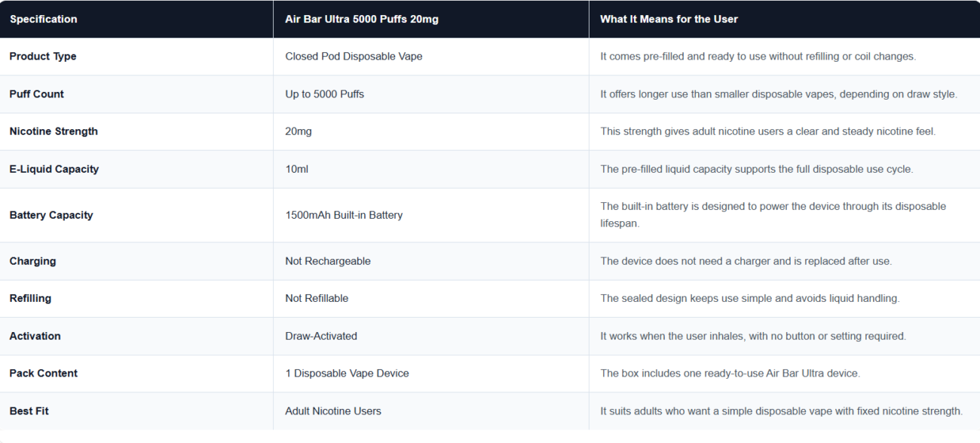This screenshot has height=443, width=980.
Task: Click text about no button or setting required
Action: point(753,336)
